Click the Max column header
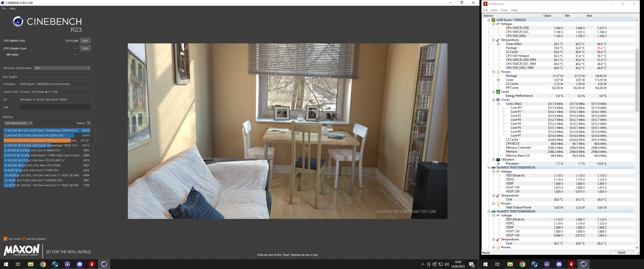The image size is (644, 269). point(596,15)
